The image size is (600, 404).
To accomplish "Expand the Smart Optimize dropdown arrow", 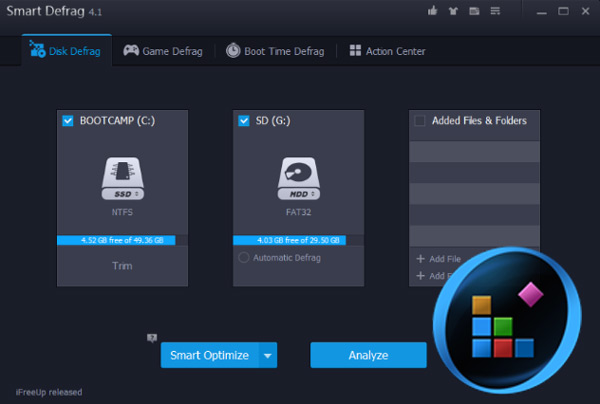I will (x=268, y=355).
